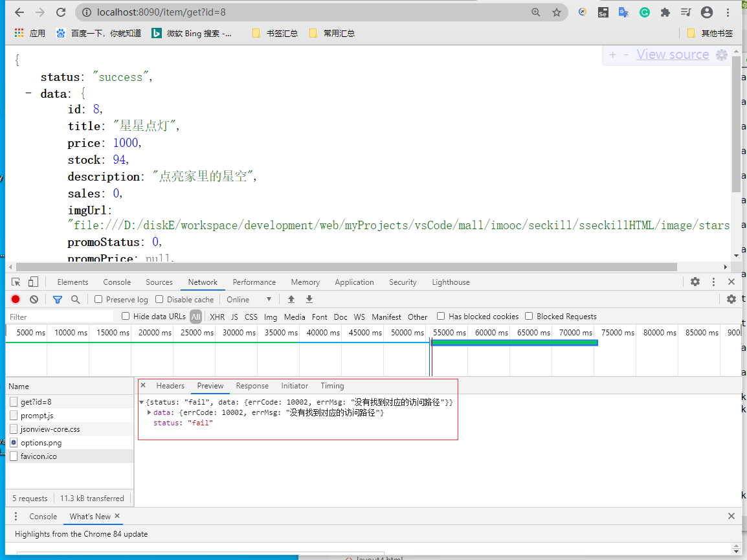Show the request Response tab
This screenshot has width=747, height=560.
252,386
